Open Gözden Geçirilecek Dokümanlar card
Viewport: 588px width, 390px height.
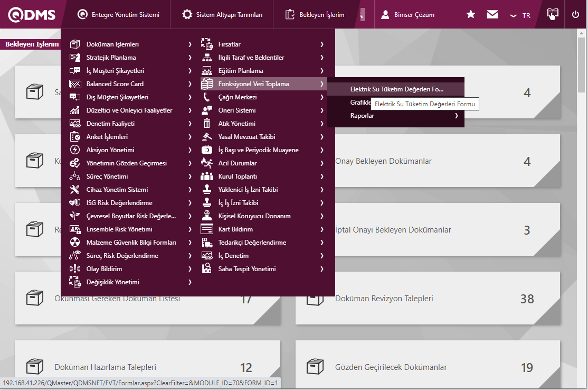(391, 367)
